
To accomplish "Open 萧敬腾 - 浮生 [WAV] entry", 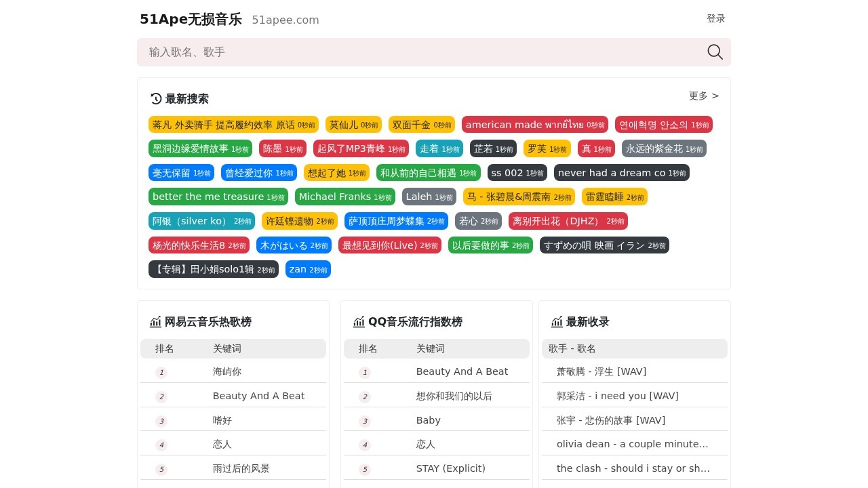I will click(601, 371).
